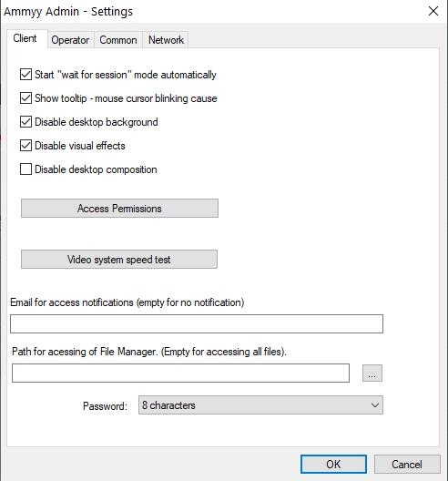The image size is (448, 481).
Task: Open the Operator tab
Action: (70, 40)
